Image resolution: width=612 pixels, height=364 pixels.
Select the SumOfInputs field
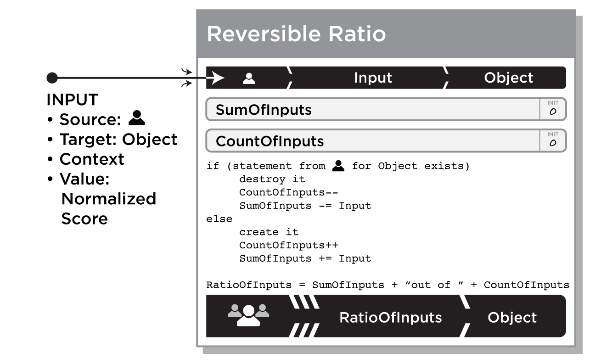(386, 109)
